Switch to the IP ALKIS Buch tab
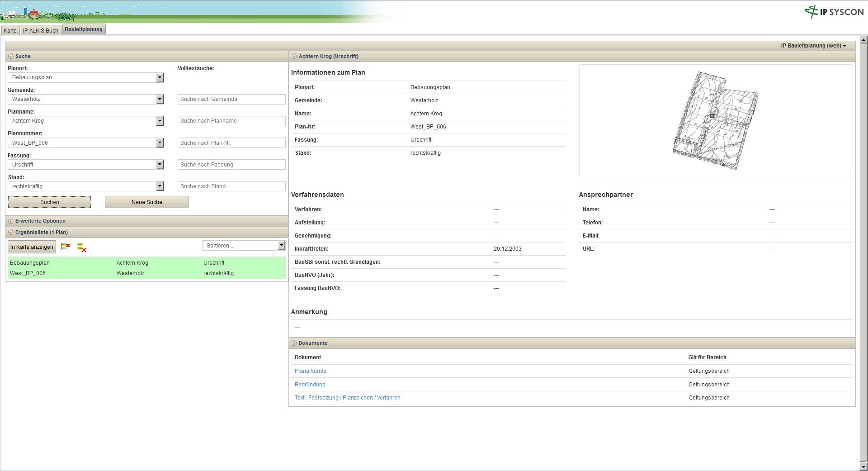 pos(41,30)
